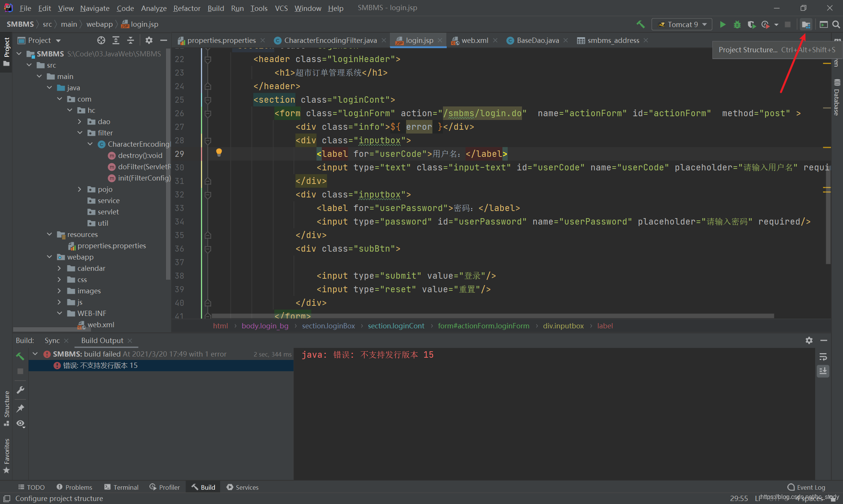The height and width of the screenshot is (504, 843).
Task: Open the Services tool window
Action: pyautogui.click(x=242, y=487)
